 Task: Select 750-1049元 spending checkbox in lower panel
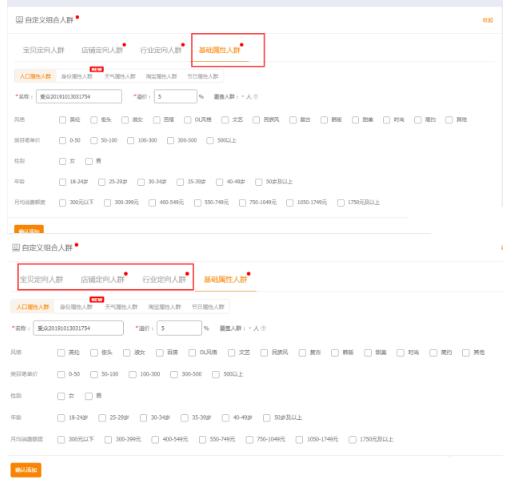249,440
